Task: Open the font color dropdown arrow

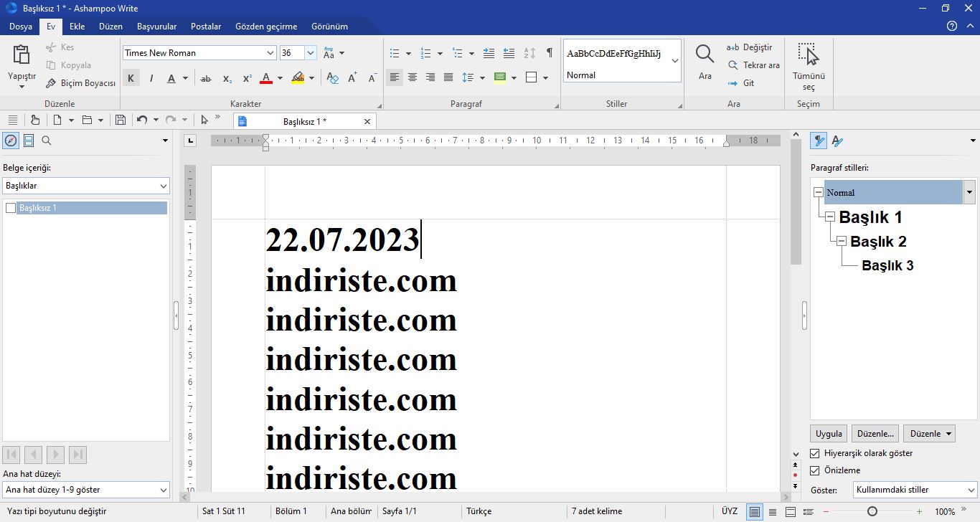Action: pos(279,78)
